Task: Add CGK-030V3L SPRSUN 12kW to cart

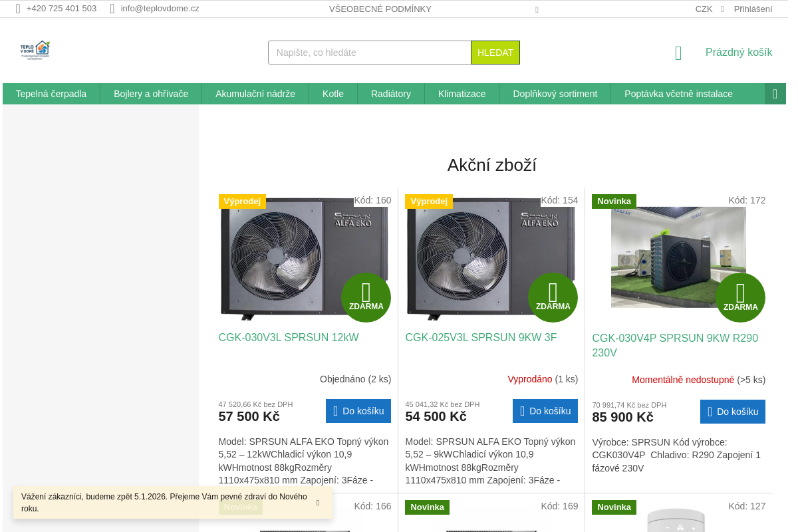Action: pos(358,411)
